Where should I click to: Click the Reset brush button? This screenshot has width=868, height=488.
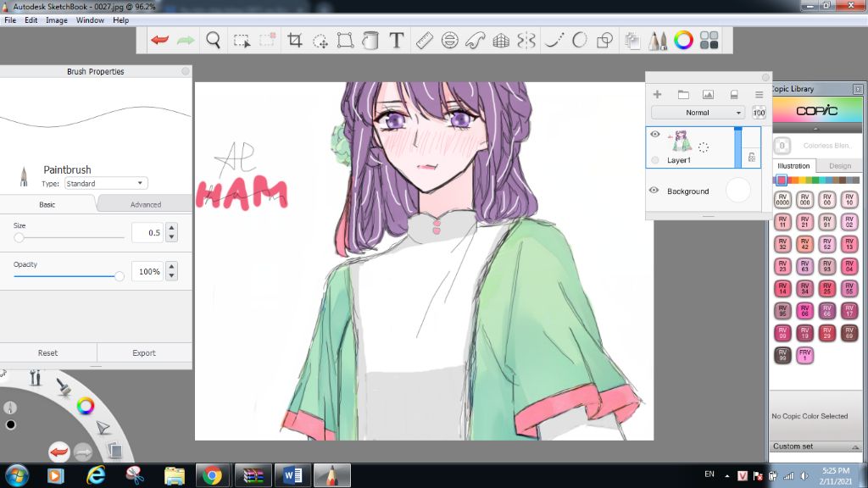tap(48, 352)
